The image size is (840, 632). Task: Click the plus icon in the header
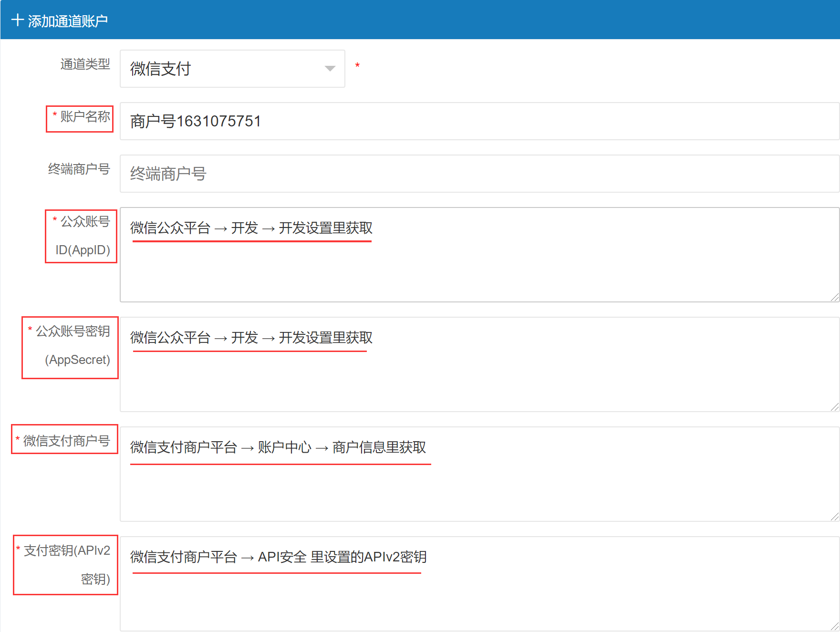[17, 21]
